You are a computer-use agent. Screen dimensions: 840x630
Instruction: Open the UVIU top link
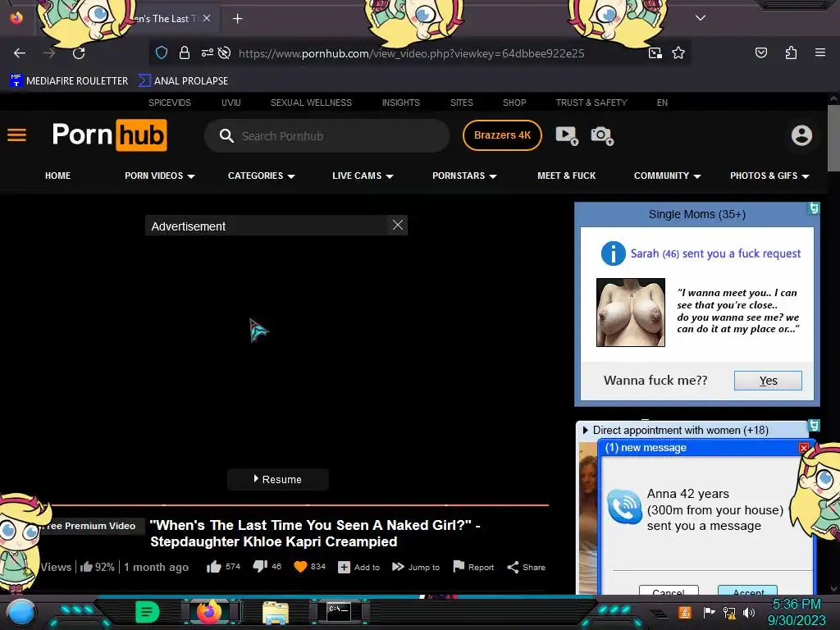tap(231, 103)
